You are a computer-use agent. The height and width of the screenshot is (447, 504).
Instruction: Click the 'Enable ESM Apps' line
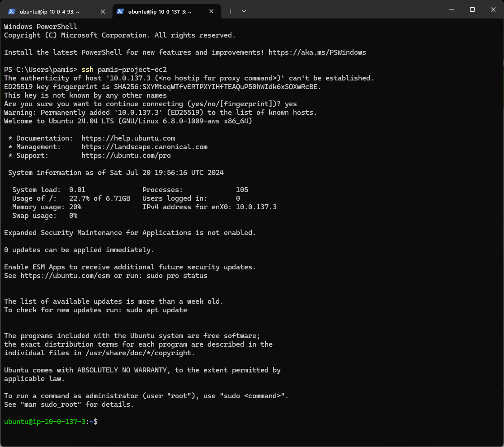[130, 267]
